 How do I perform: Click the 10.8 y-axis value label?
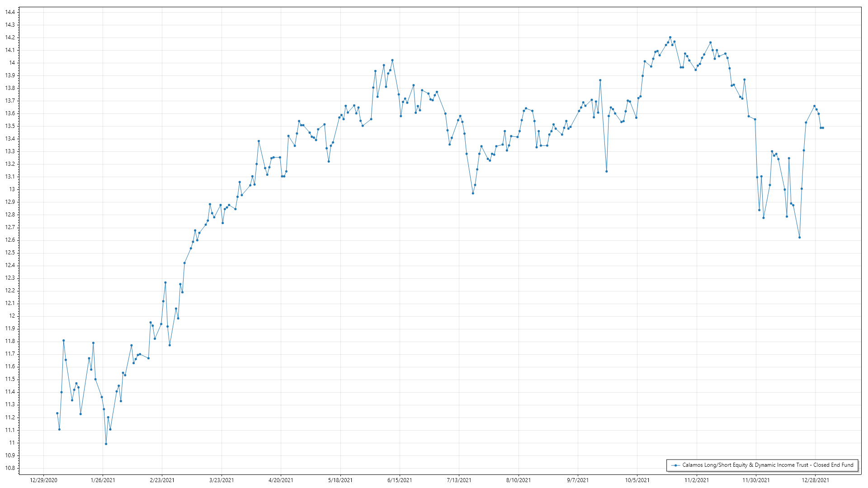coord(9,468)
